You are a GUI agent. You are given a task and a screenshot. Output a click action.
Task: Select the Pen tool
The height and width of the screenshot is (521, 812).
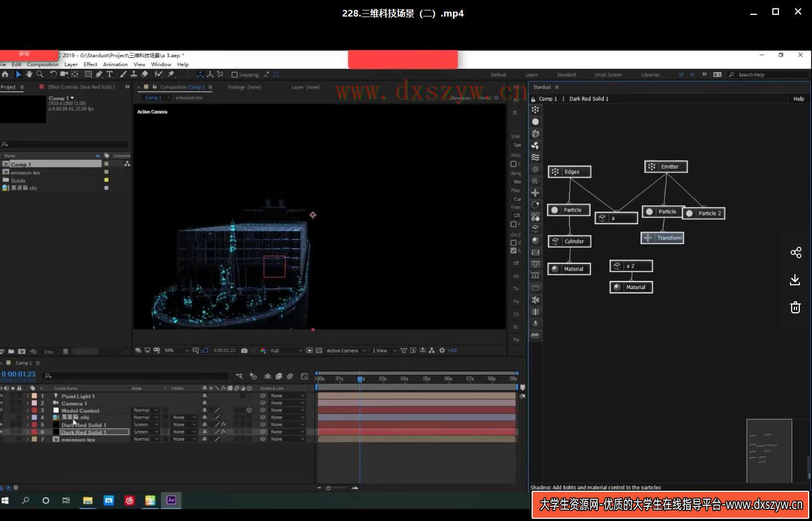click(x=99, y=74)
